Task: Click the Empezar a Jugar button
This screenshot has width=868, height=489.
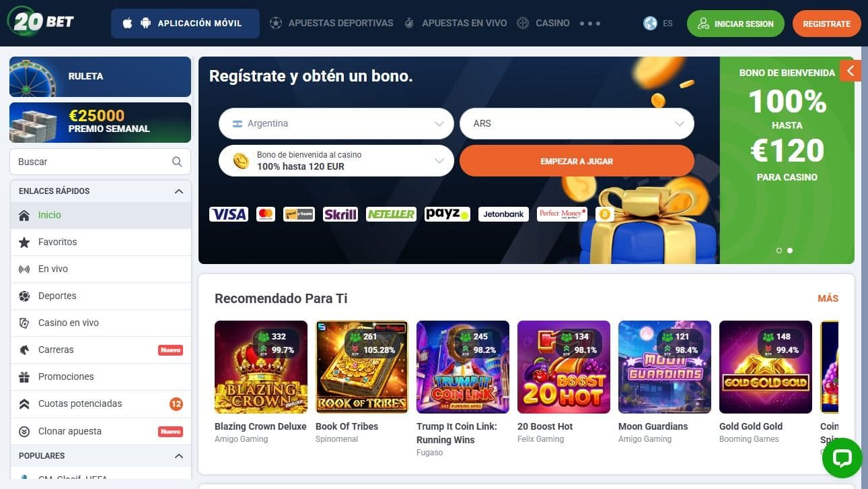Action: [577, 161]
